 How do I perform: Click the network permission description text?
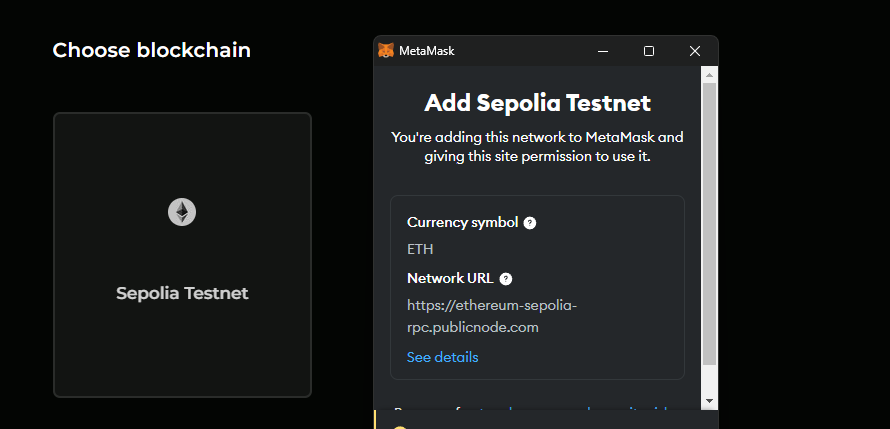[x=537, y=146]
